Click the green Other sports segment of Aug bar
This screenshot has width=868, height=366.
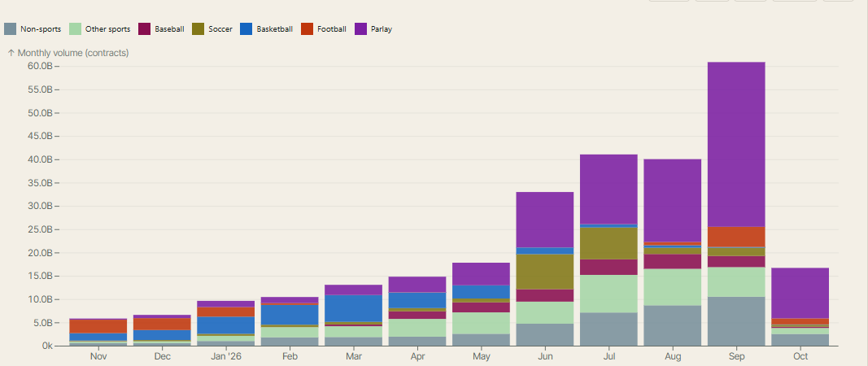[x=673, y=287]
